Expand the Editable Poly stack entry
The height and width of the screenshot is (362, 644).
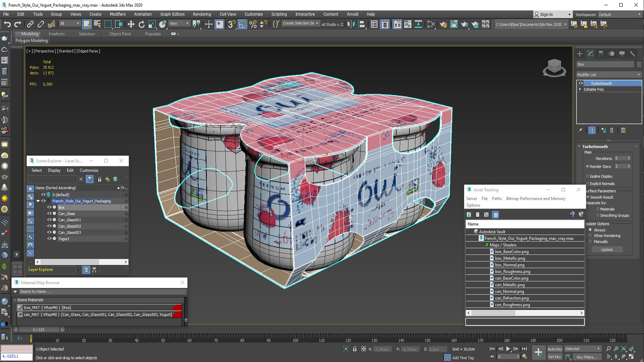coord(580,89)
